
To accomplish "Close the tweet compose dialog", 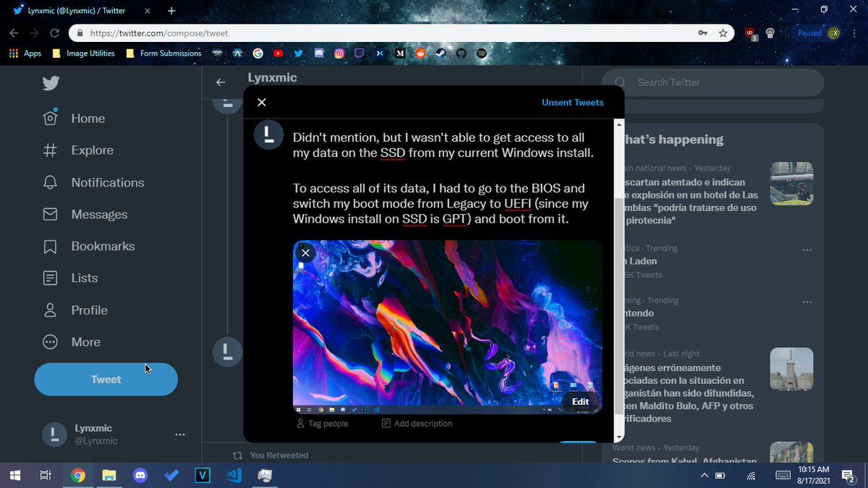I will (x=262, y=103).
